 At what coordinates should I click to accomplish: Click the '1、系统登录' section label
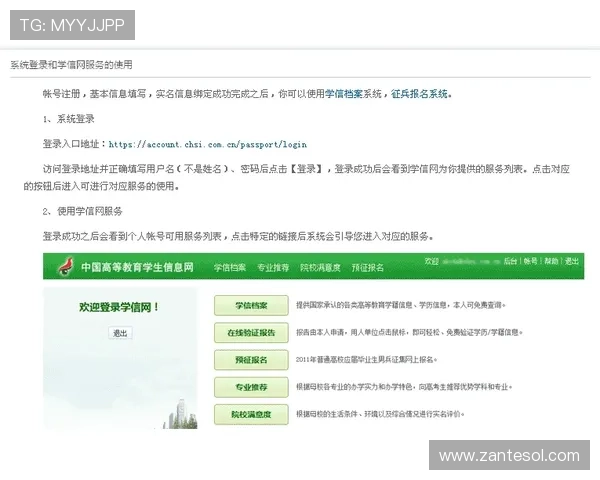pos(68,119)
